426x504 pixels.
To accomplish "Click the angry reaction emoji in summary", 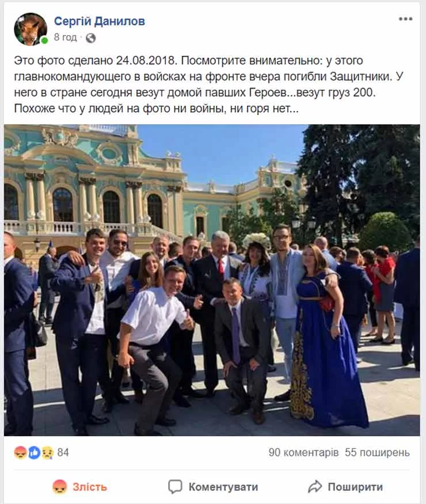I will (20, 453).
